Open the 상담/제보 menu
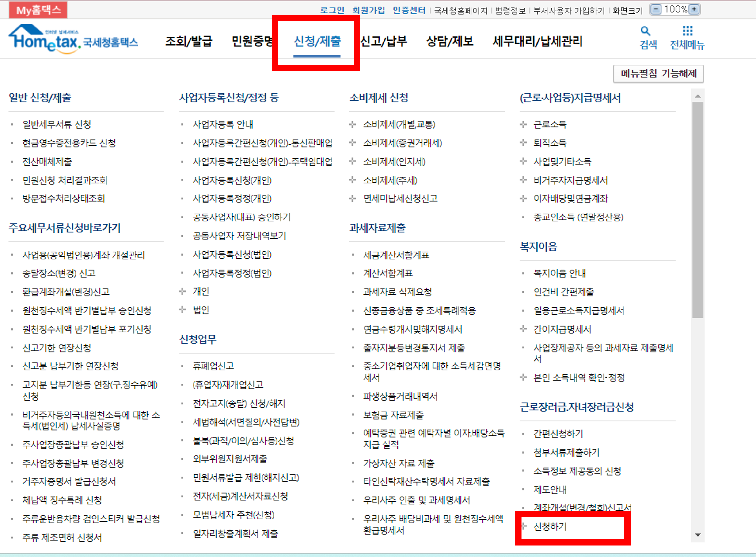This screenshot has width=756, height=557. pos(450,42)
